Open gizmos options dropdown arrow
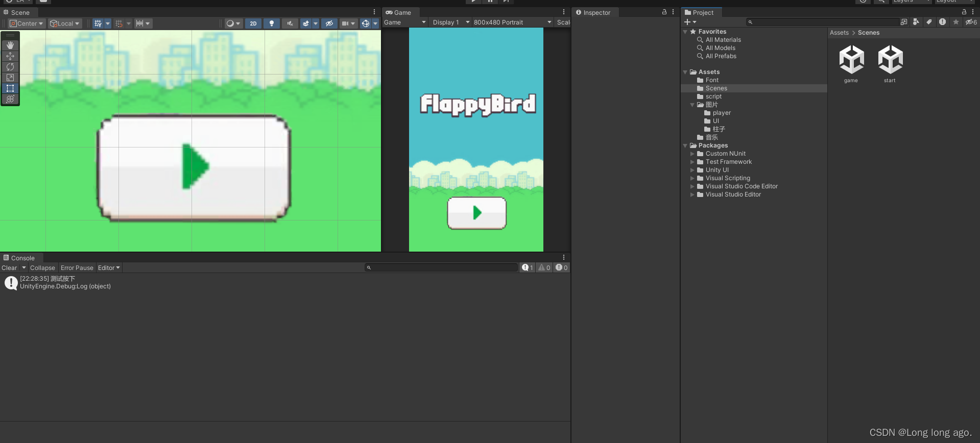The width and height of the screenshot is (980, 443). pyautogui.click(x=375, y=23)
